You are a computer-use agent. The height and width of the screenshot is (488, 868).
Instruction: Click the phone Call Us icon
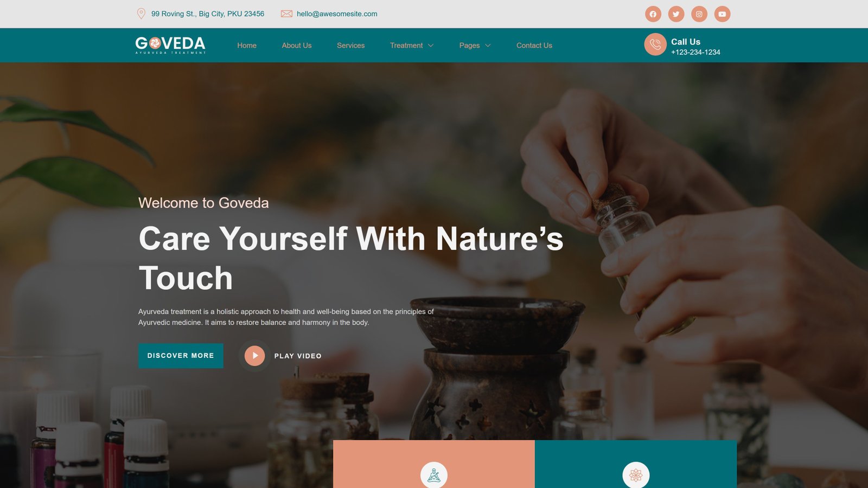tap(655, 44)
